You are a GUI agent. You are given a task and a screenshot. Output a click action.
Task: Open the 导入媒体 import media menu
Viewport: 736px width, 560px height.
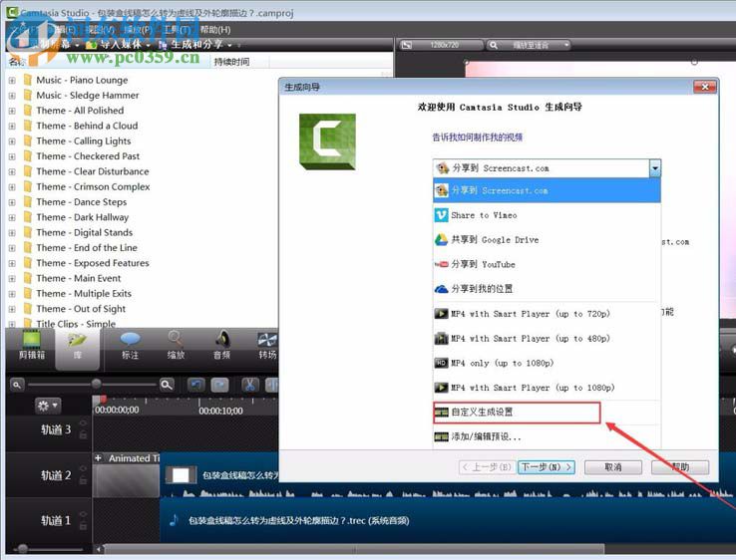click(120, 45)
